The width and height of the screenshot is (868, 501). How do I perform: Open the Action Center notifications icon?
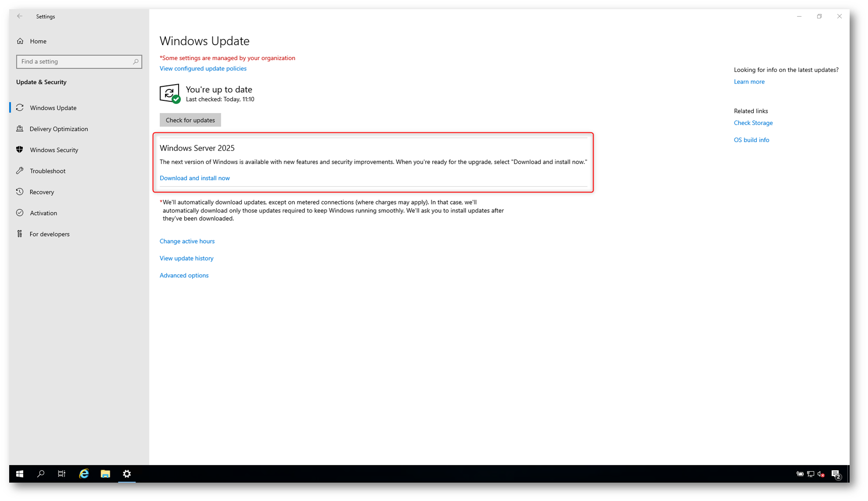836,474
